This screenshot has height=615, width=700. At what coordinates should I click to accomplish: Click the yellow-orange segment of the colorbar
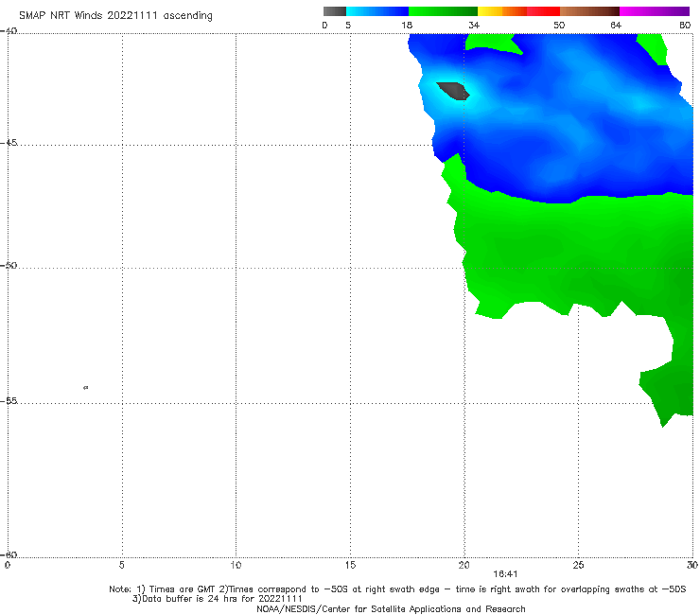click(x=502, y=11)
